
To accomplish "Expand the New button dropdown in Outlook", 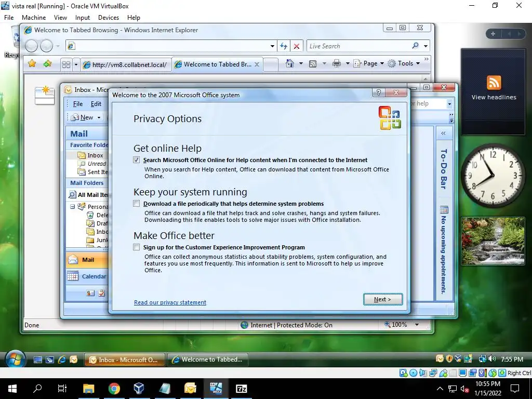I will pos(99,117).
